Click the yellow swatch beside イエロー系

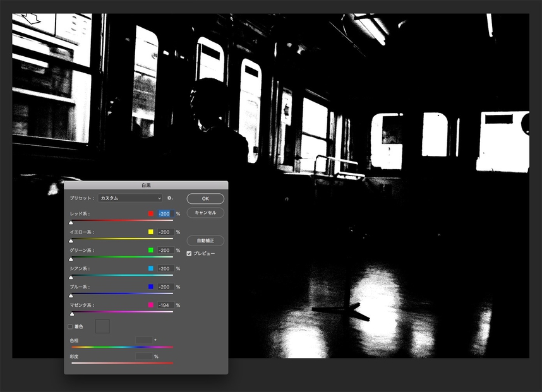151,232
